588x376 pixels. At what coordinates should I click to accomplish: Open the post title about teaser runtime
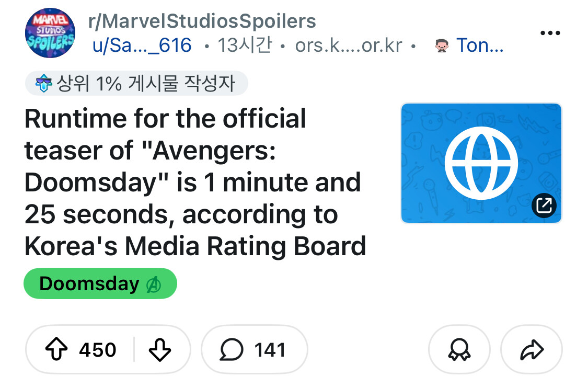click(x=194, y=183)
